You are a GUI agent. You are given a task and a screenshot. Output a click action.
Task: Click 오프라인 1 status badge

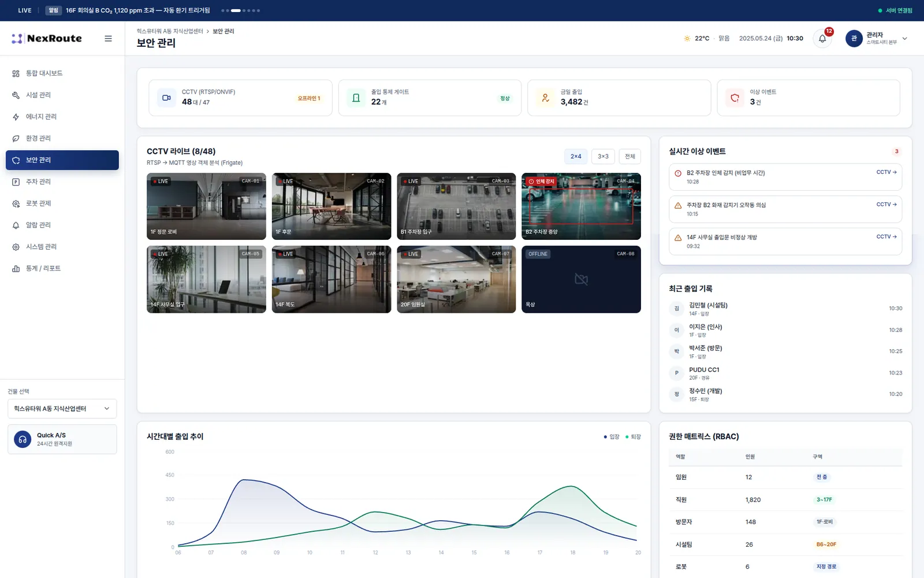tap(309, 98)
